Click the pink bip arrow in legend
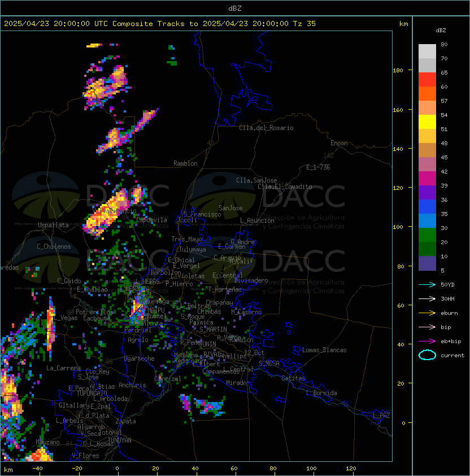Screen dimensions: 470x476 click(x=427, y=327)
